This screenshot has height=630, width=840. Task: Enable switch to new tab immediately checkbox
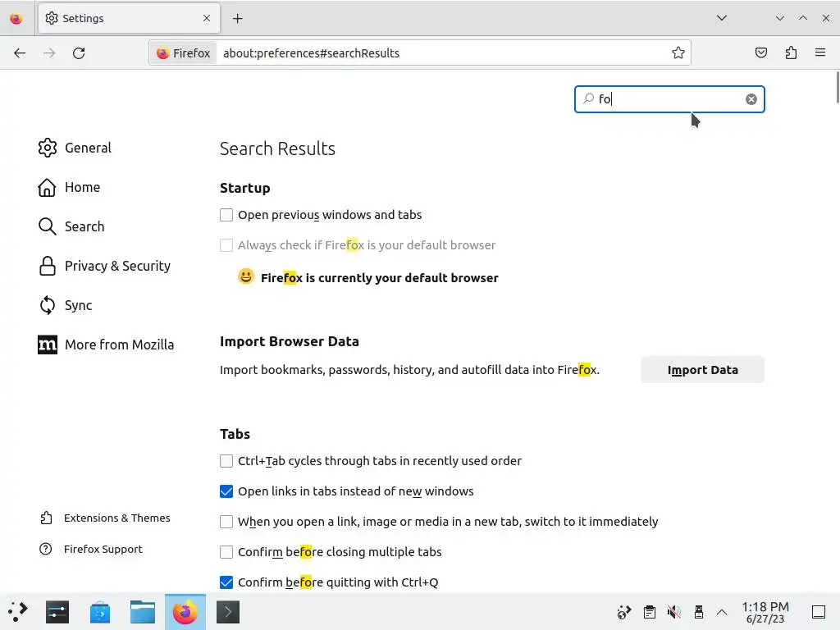226,522
